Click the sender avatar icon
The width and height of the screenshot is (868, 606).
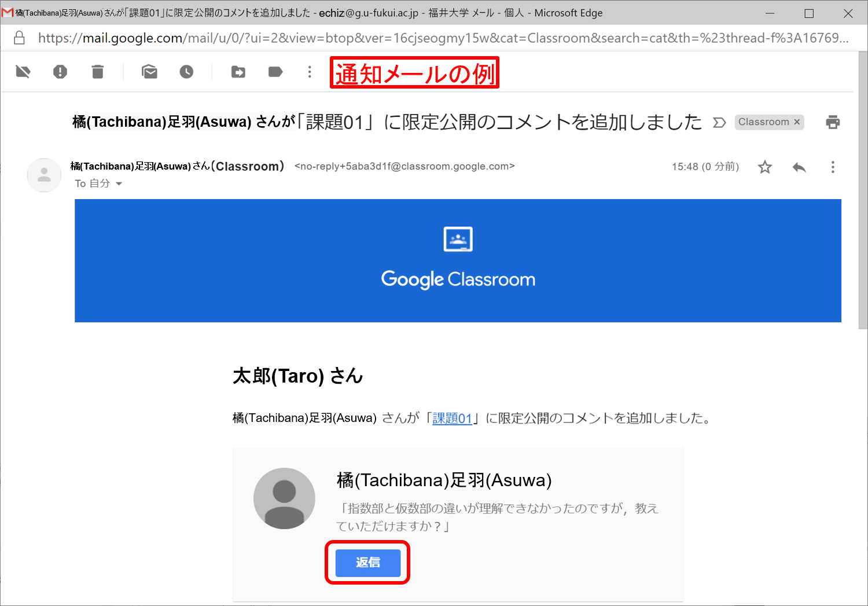pyautogui.click(x=44, y=175)
